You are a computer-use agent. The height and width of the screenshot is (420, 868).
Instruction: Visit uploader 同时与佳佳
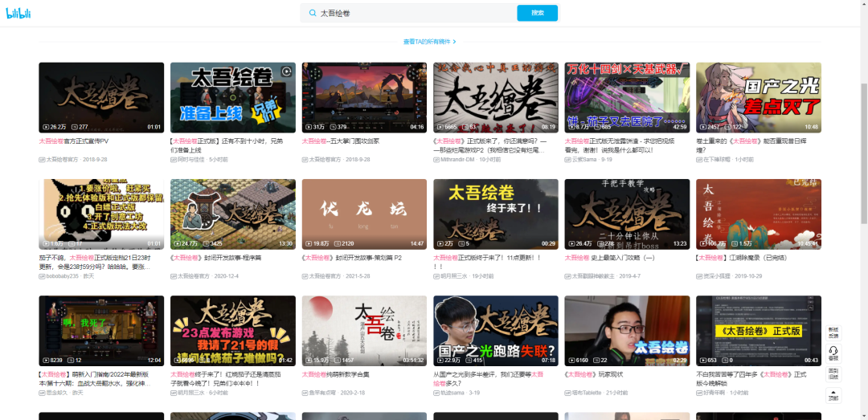(191, 159)
